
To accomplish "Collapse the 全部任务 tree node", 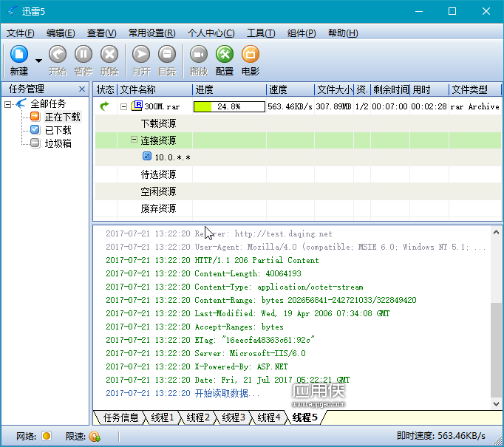I will coord(7,104).
